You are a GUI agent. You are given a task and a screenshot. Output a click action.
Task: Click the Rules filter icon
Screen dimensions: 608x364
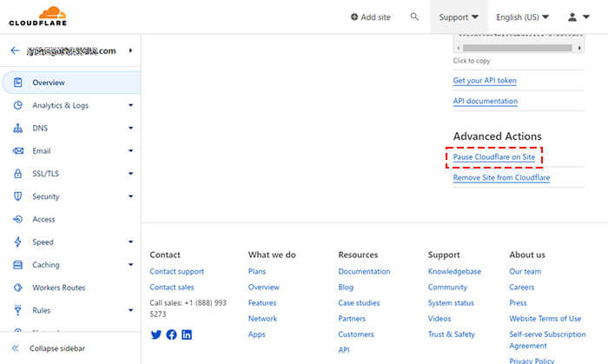pyautogui.click(x=18, y=310)
